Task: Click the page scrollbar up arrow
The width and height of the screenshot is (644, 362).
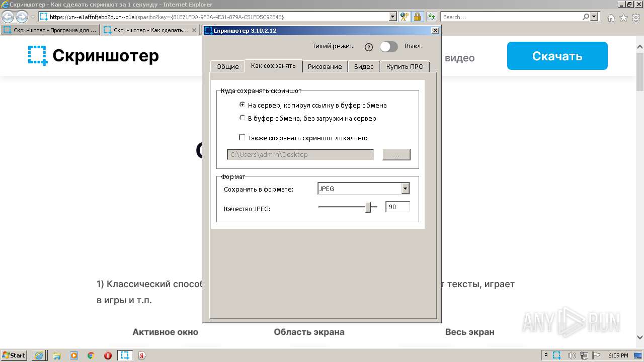Action: [x=640, y=47]
